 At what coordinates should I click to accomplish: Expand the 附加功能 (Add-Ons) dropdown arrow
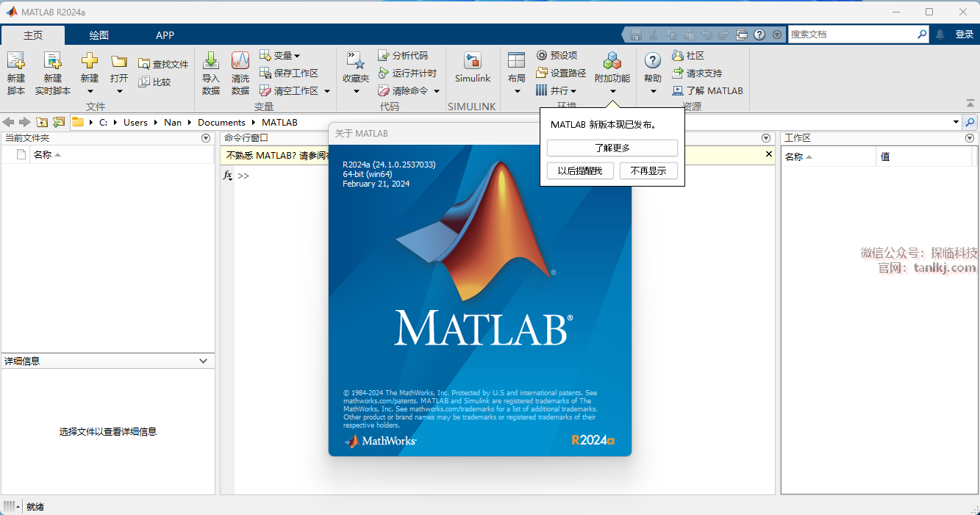click(612, 92)
